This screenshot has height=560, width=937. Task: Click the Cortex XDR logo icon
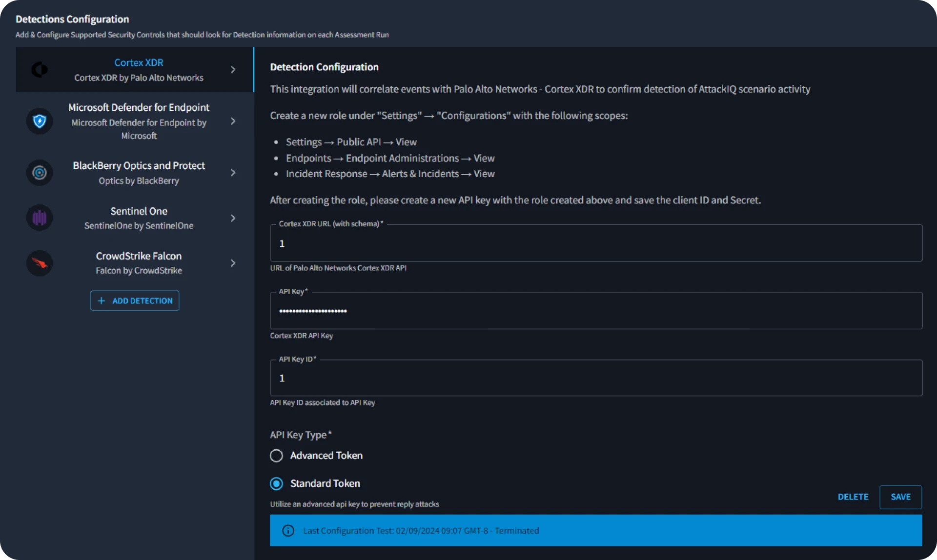(x=40, y=70)
